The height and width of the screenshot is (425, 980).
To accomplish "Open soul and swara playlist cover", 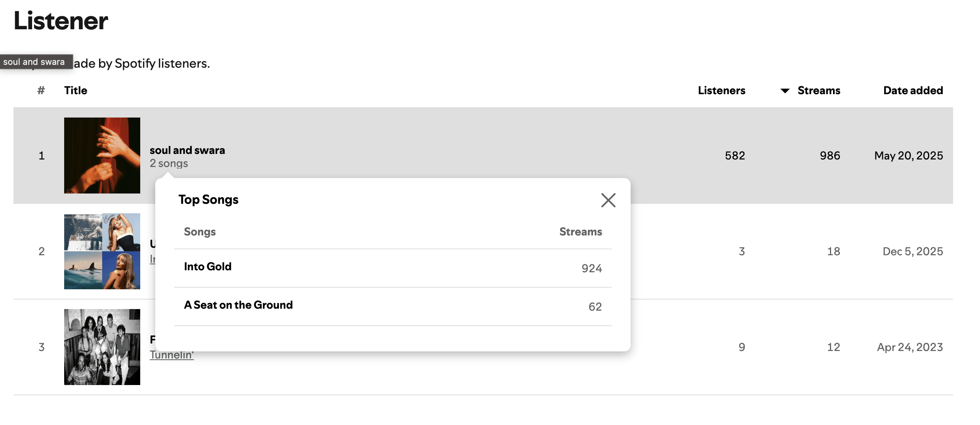I will [102, 156].
